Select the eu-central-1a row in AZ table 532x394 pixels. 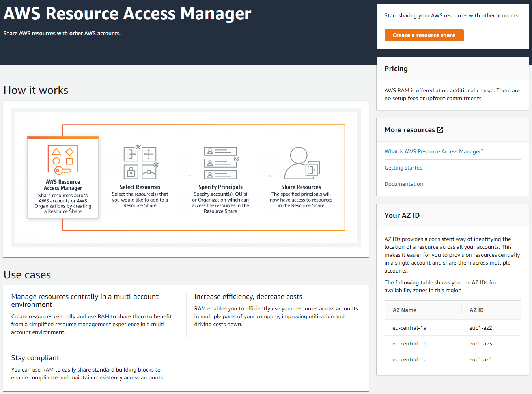click(409, 328)
